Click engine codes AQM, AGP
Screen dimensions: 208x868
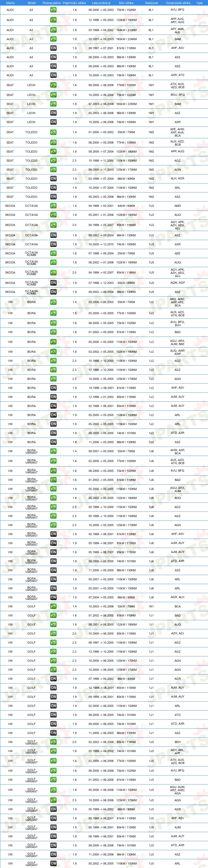point(178,283)
